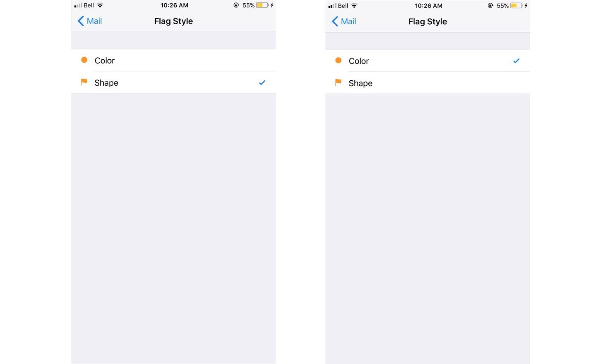Screen dimensions: 601x364
Task: Tap the orange dot icon in left screen
Action: pyautogui.click(x=84, y=60)
